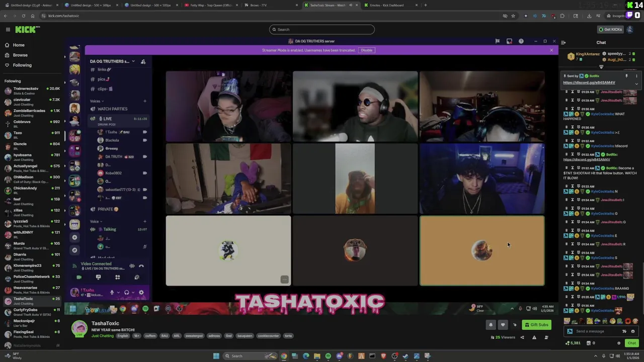Disable Streamer Mode in Discord banner

tap(366, 50)
